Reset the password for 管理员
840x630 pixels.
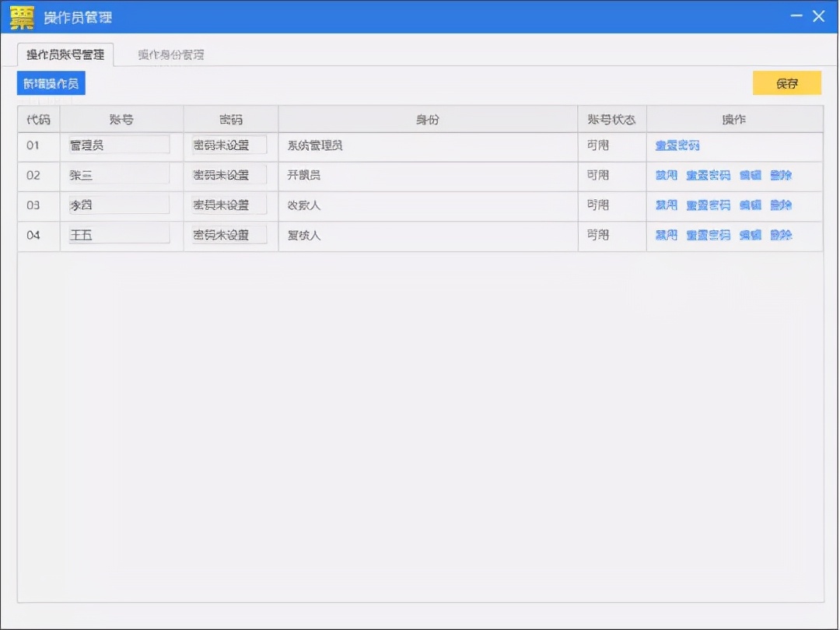[677, 145]
